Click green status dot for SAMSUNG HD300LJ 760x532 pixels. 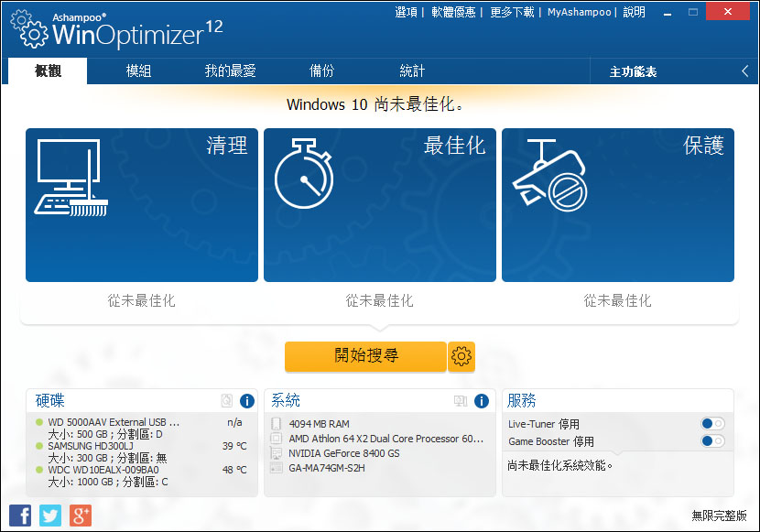(x=39, y=446)
